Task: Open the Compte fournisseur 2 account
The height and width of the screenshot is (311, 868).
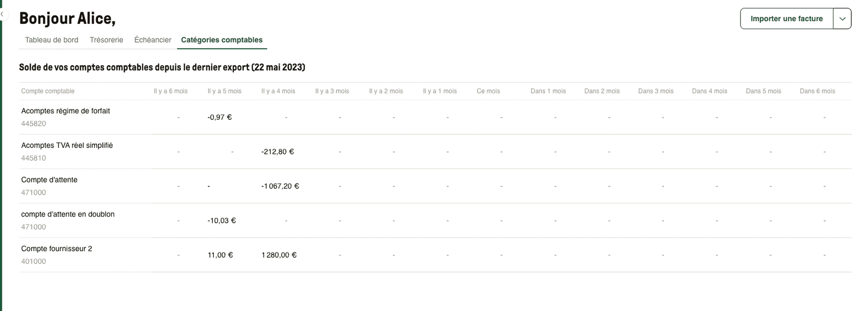Action: point(57,248)
